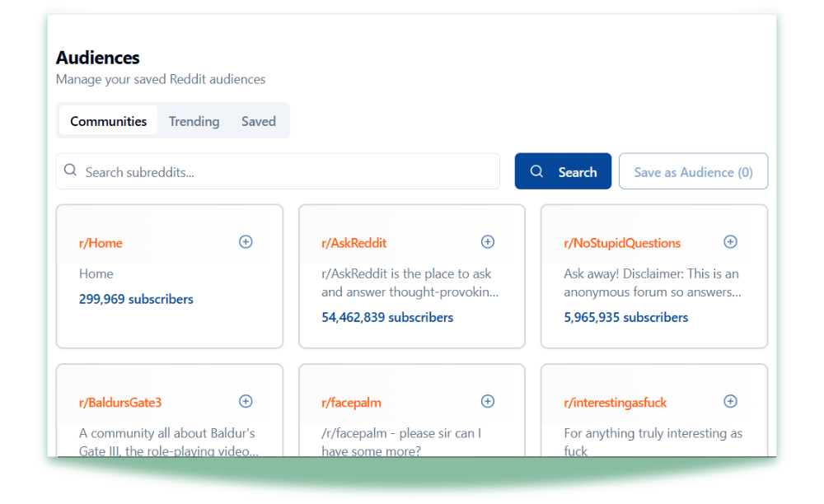Click the r/AskReddit description text
Viewport: 824px width, 504px height.
click(x=410, y=283)
